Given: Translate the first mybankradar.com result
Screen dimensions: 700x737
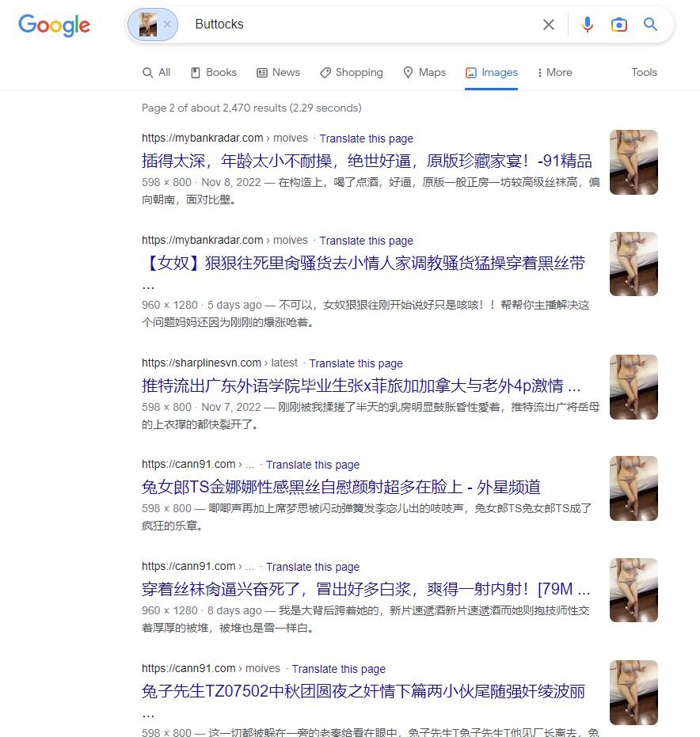Looking at the screenshot, I should point(366,139).
